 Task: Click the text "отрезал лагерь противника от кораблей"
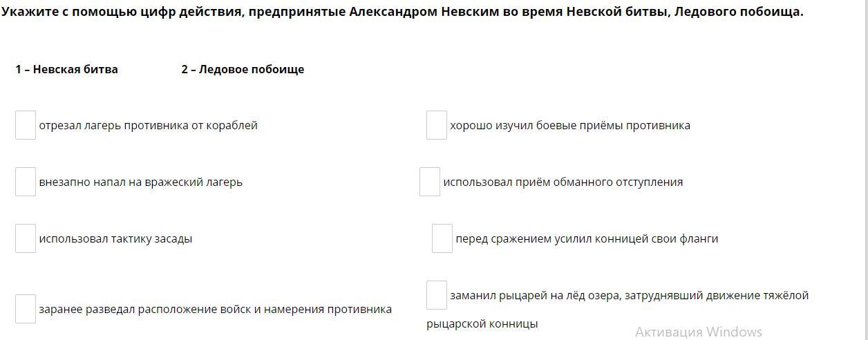[148, 125]
